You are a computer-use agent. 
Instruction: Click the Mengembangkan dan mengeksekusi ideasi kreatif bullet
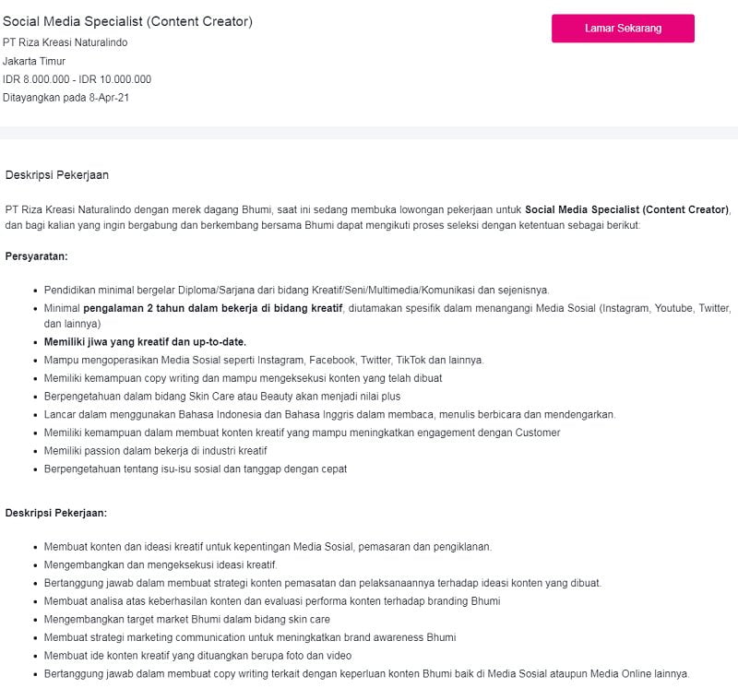click(161, 564)
